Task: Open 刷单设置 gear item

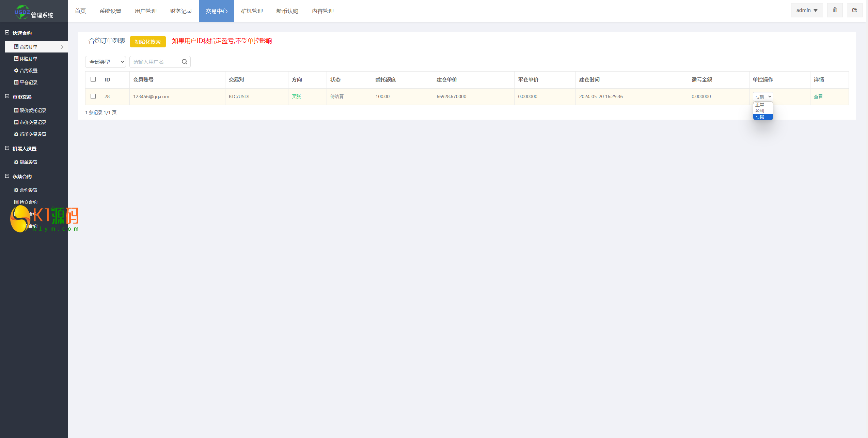Action: pos(29,162)
